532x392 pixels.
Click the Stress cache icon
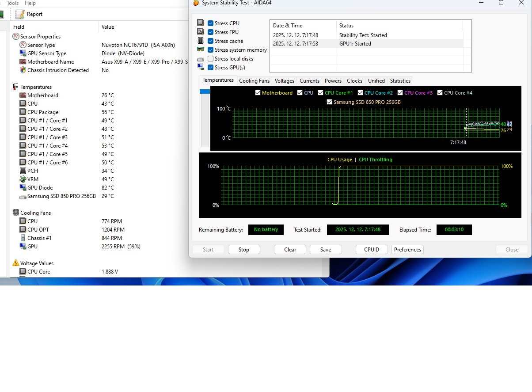click(201, 41)
